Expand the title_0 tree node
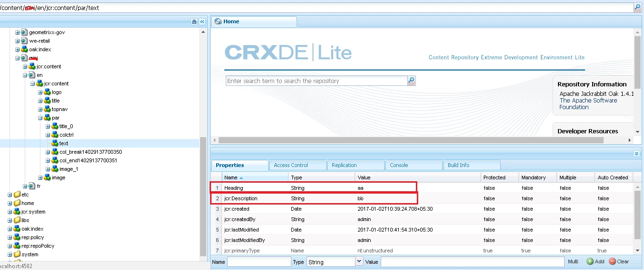This screenshot has height=270, width=644. [x=48, y=126]
